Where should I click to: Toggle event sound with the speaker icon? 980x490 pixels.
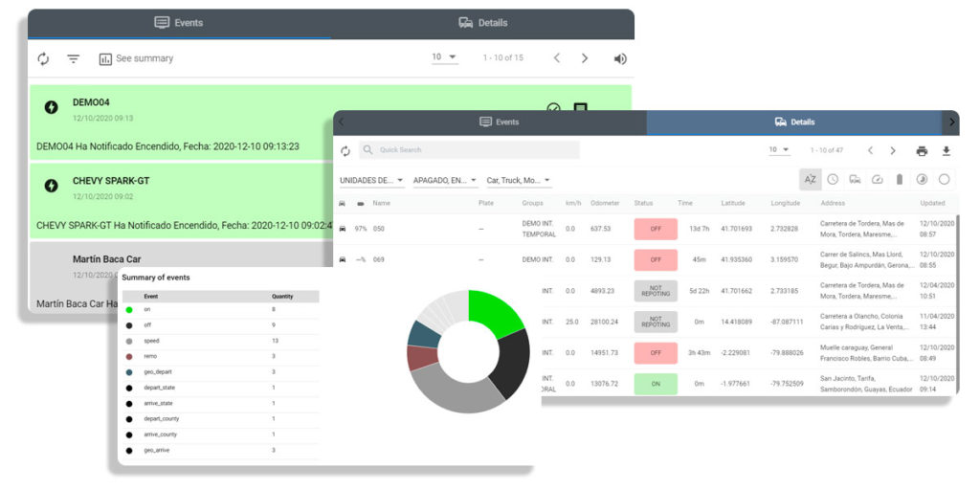point(620,58)
